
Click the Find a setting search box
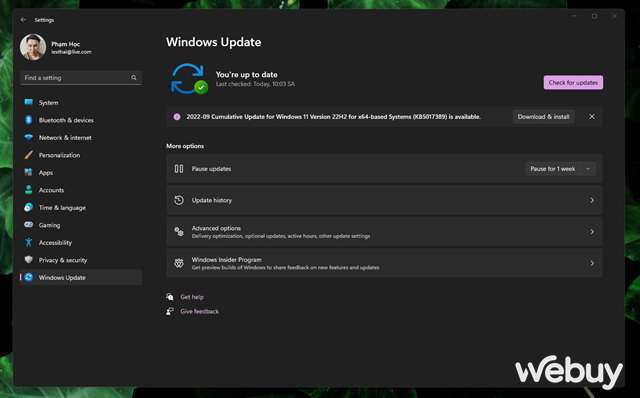click(x=81, y=78)
